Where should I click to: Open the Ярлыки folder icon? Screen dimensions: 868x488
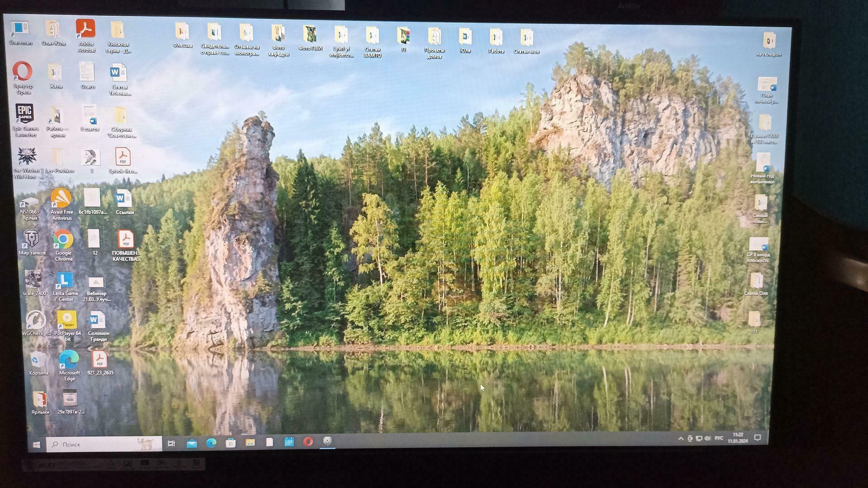tap(40, 402)
